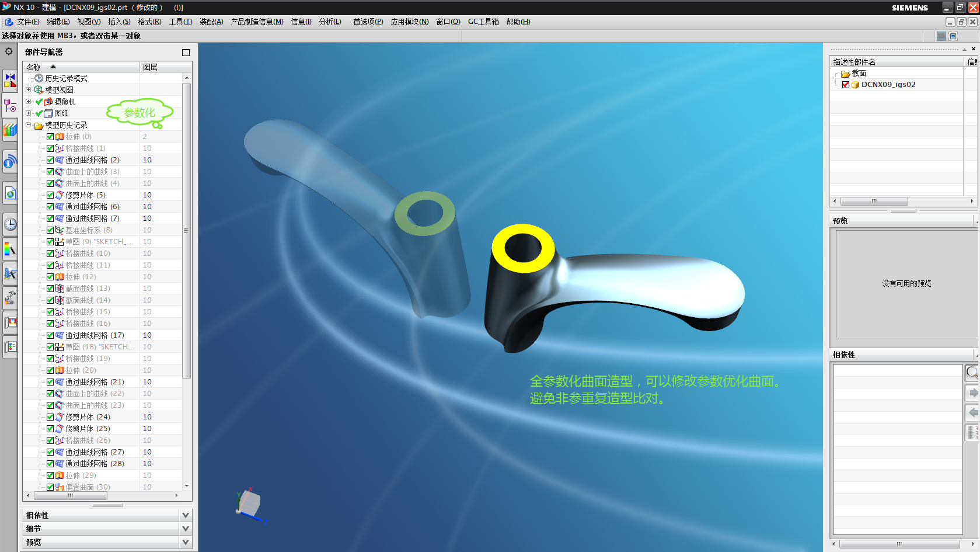Click the resource bar settings gear
980x552 pixels.
click(x=9, y=51)
